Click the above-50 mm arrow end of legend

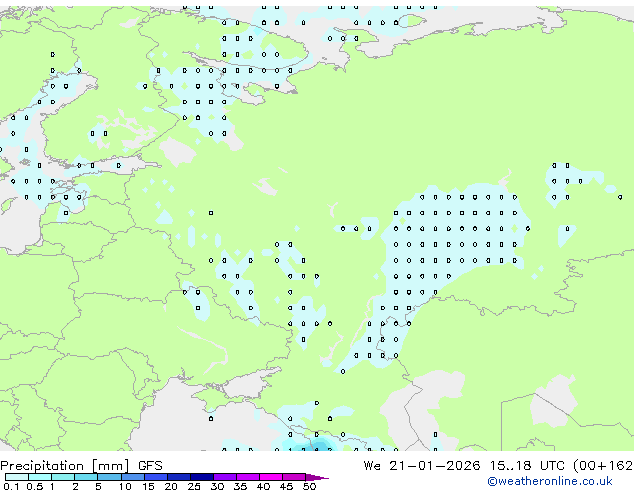click(x=317, y=477)
